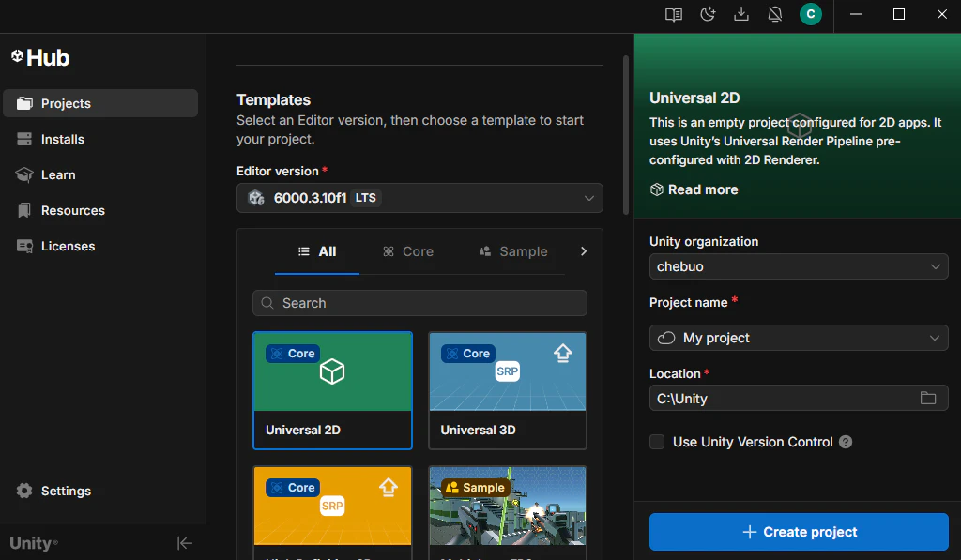This screenshot has height=560, width=961.
Task: Click the Sample badge on the FPS template
Action: click(476, 488)
